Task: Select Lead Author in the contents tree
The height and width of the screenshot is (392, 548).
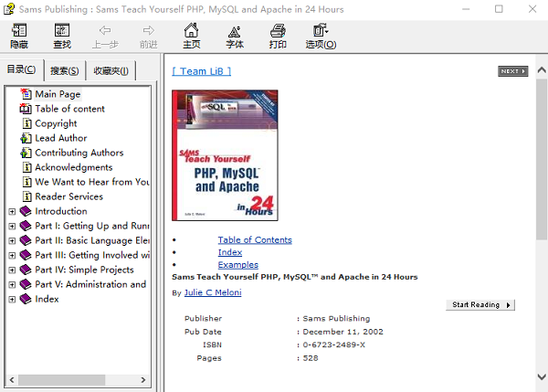Action: pyautogui.click(x=60, y=138)
